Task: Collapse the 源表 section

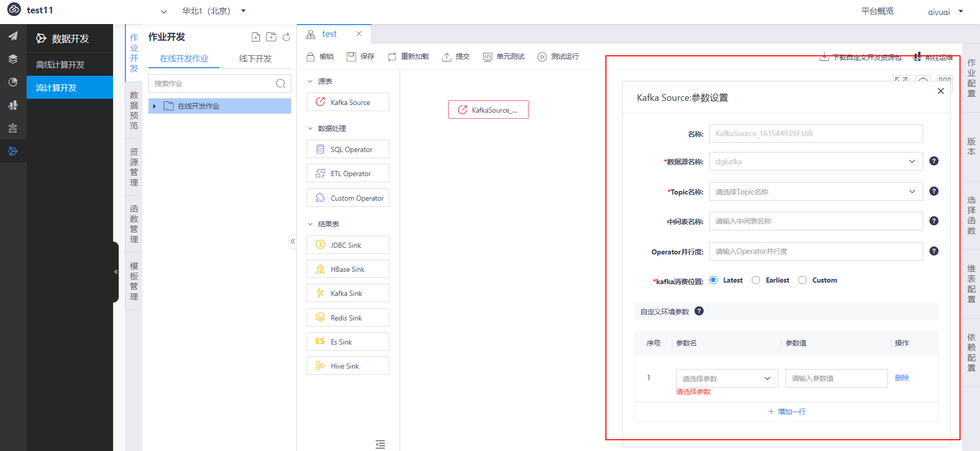Action: [310, 81]
